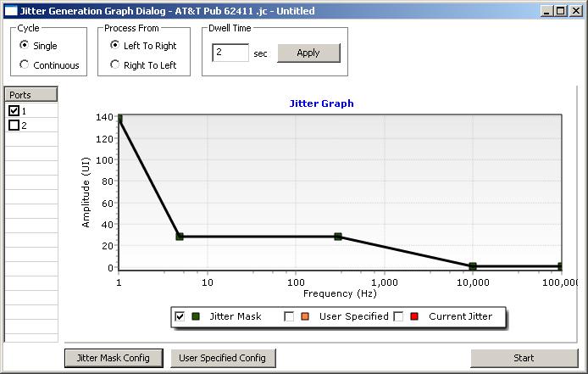Click the Jitter Mask legend label
This screenshot has height=374, width=588.
(236, 316)
